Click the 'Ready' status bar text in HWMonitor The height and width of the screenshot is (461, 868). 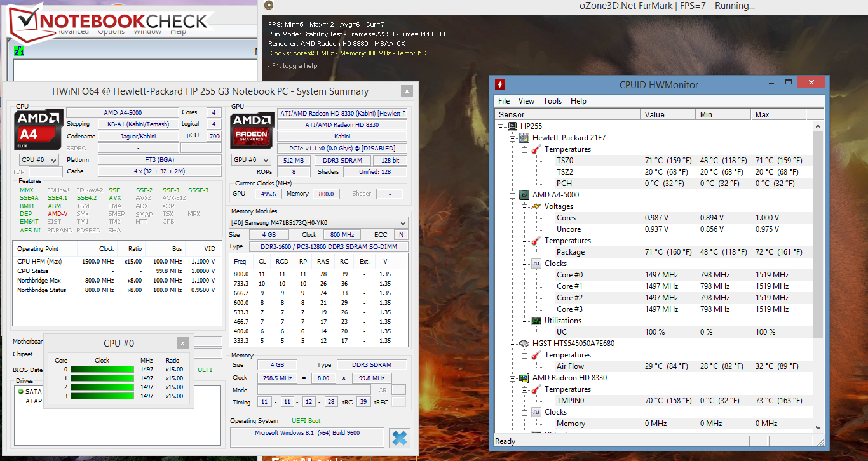click(506, 441)
